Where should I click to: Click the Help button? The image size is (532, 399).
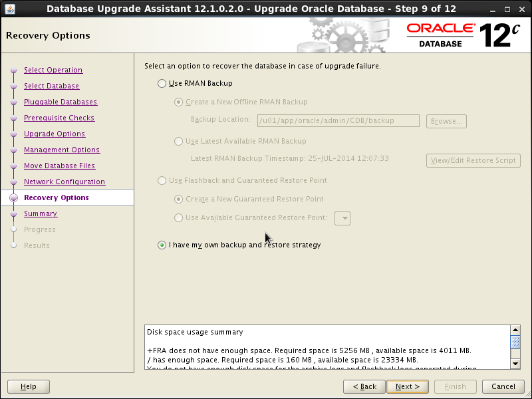29,386
